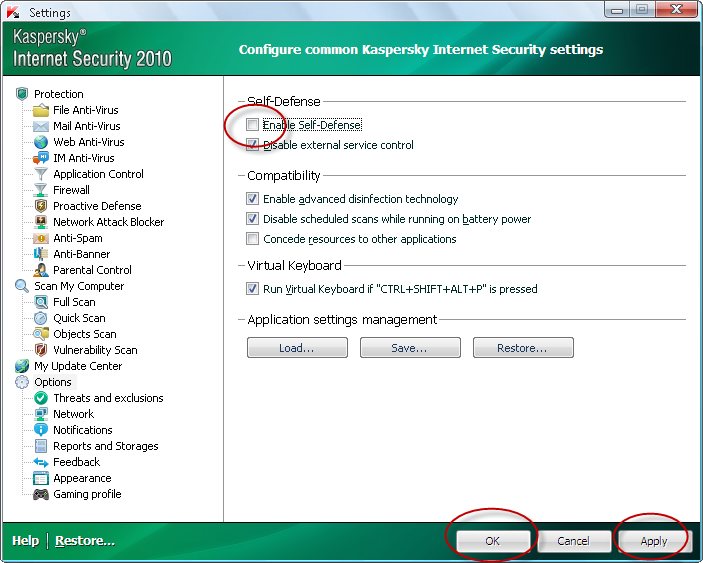
Task: Select Full Scan in the tree
Action: [74, 302]
